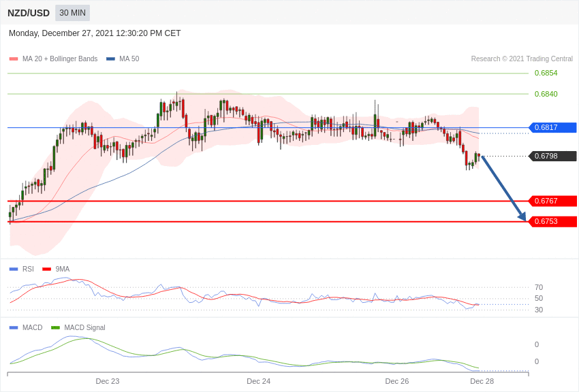Click the 0.6840 resistance level label
Image resolution: width=579 pixels, height=392 pixels.
click(546, 94)
